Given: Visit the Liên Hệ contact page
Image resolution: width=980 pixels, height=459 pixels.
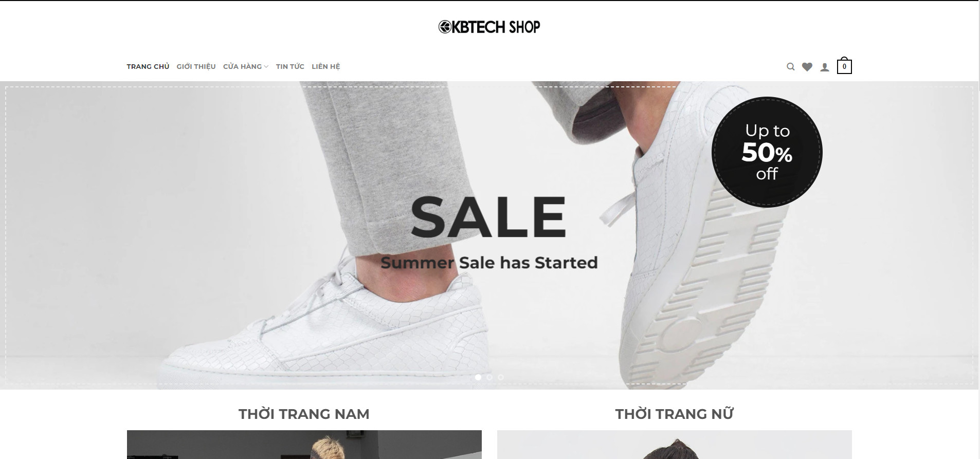Looking at the screenshot, I should (326, 67).
